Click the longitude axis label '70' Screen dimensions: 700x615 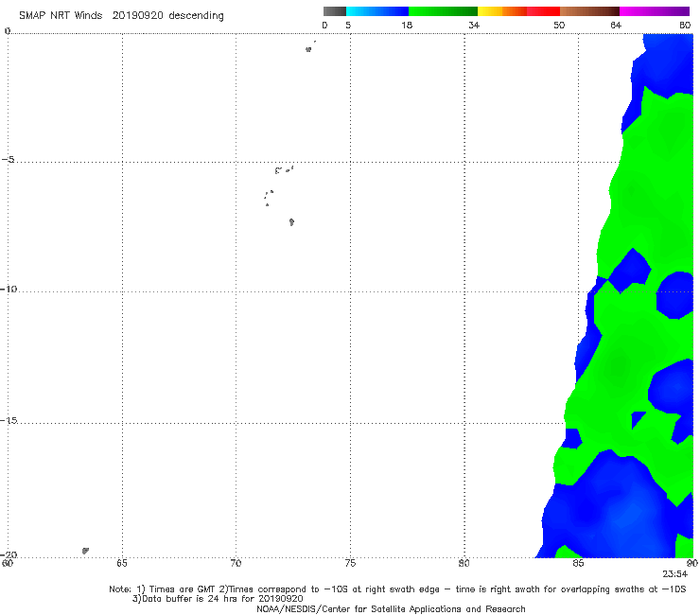[236, 563]
